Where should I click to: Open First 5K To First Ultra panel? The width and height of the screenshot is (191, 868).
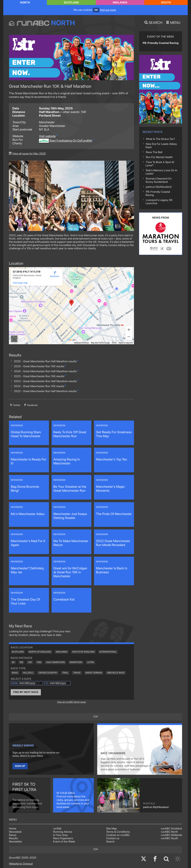[x=29, y=795]
